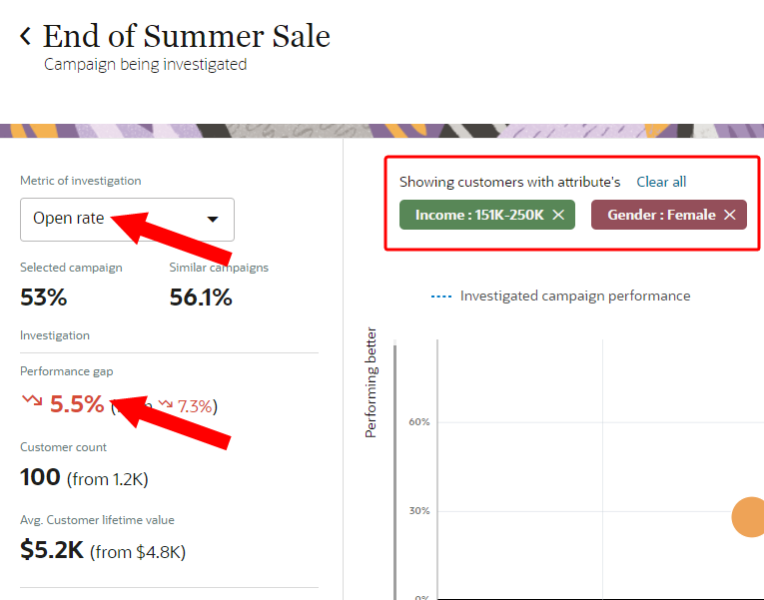Remove the Gender : Female filter chip
Screen dimensions: 764x600
pos(730,215)
